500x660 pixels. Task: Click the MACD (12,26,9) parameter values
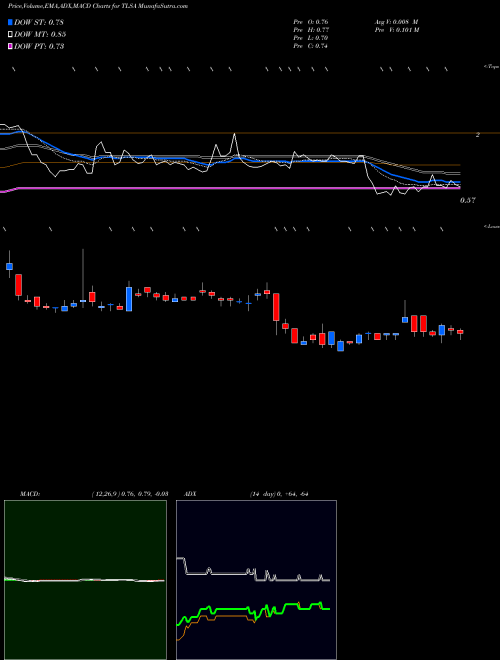click(x=130, y=493)
